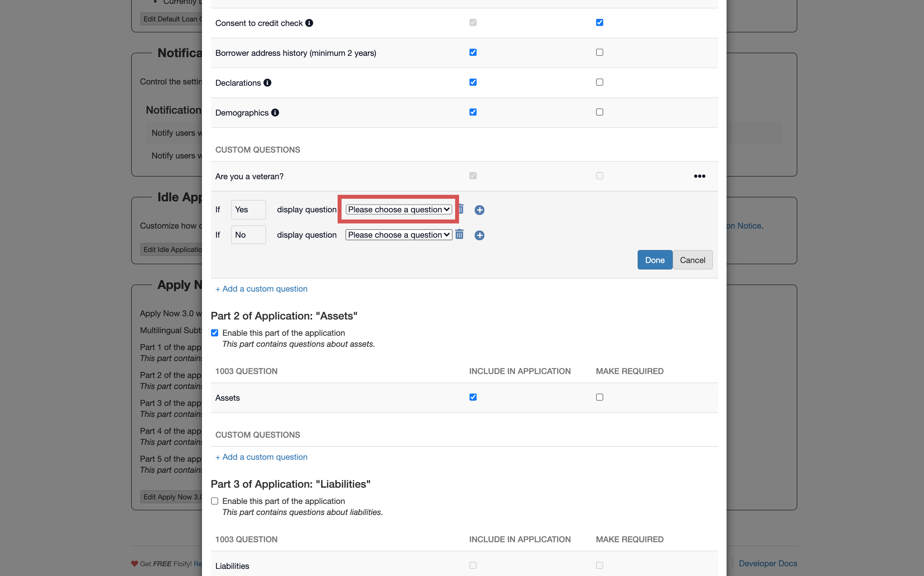Add a custom question under Part 1

click(x=261, y=289)
